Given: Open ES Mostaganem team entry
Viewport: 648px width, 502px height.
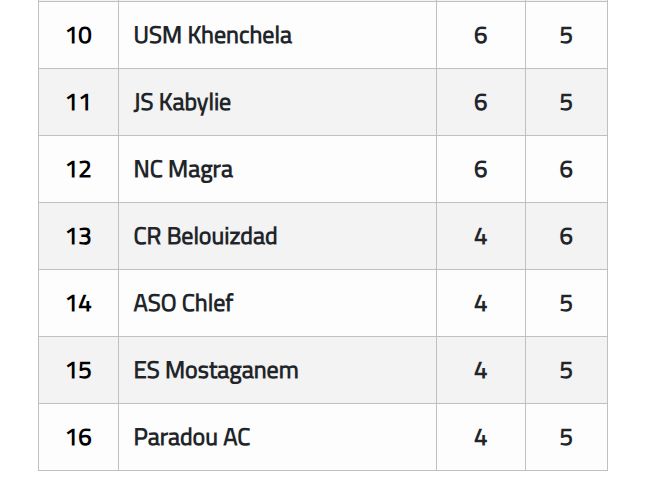Looking at the screenshot, I should click(216, 371).
